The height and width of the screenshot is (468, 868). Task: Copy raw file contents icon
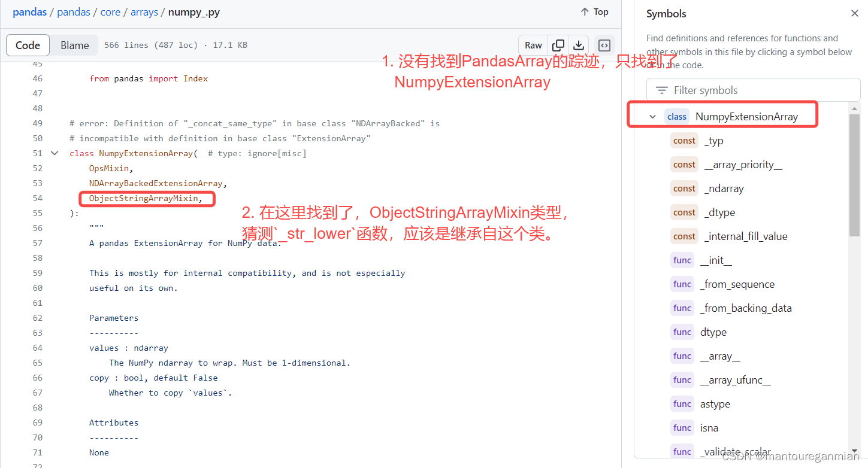coord(558,45)
